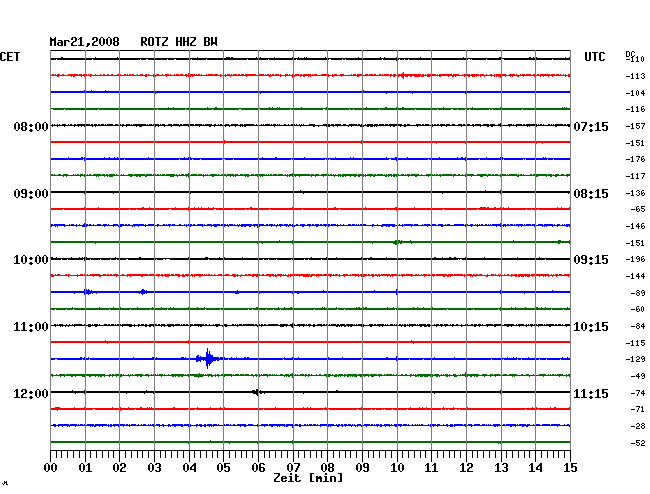Screen dimensions: 650x494
Task: Select minute 02 on the time axis
Action: point(119,468)
